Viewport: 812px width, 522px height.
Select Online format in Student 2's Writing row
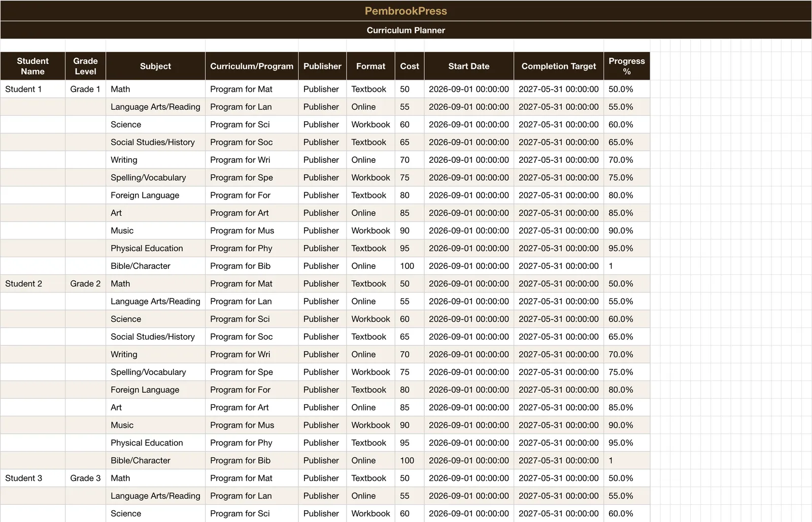click(x=370, y=354)
